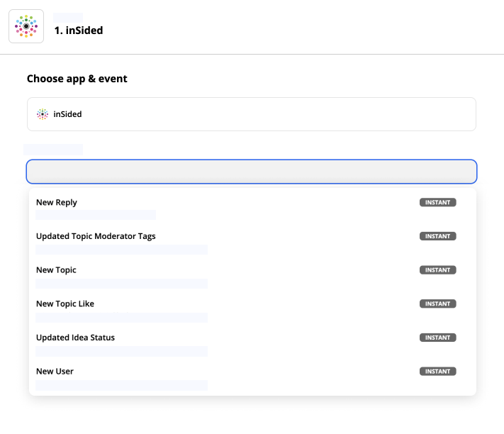Click Instant badge beside Updated Topic Moderator Tags
This screenshot has height=434, width=504.
tap(437, 236)
